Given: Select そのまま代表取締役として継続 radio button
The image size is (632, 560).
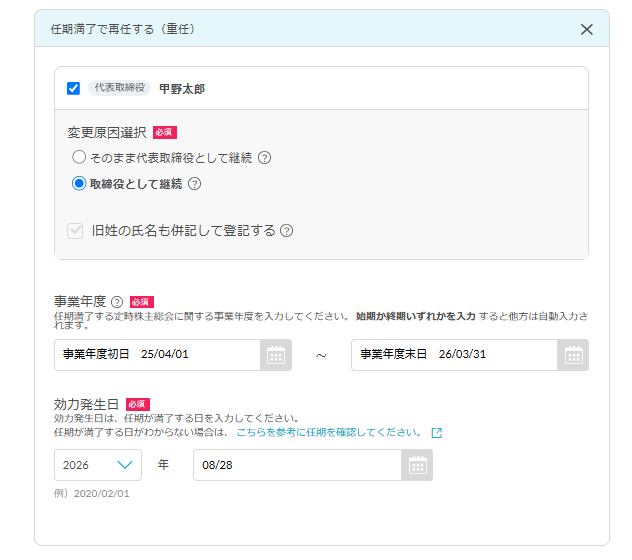Looking at the screenshot, I should tap(79, 157).
